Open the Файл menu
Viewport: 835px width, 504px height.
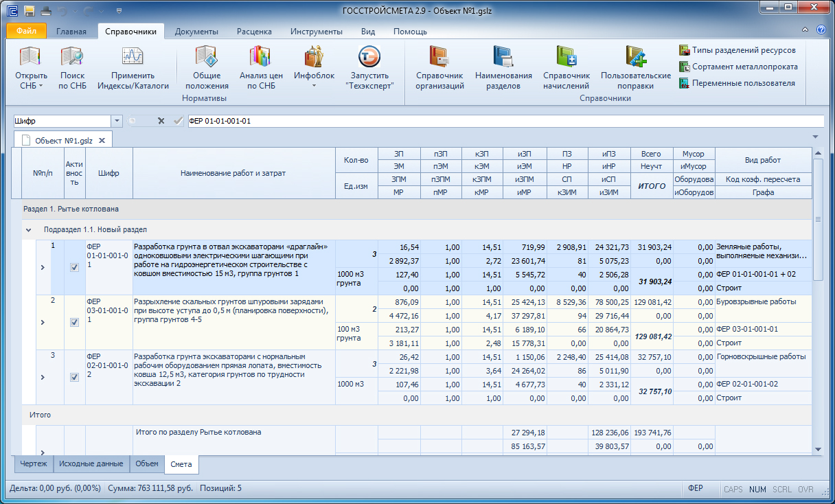(x=27, y=32)
